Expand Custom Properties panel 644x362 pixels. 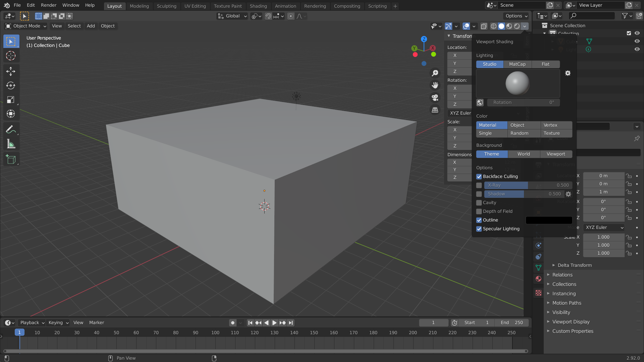pyautogui.click(x=573, y=331)
